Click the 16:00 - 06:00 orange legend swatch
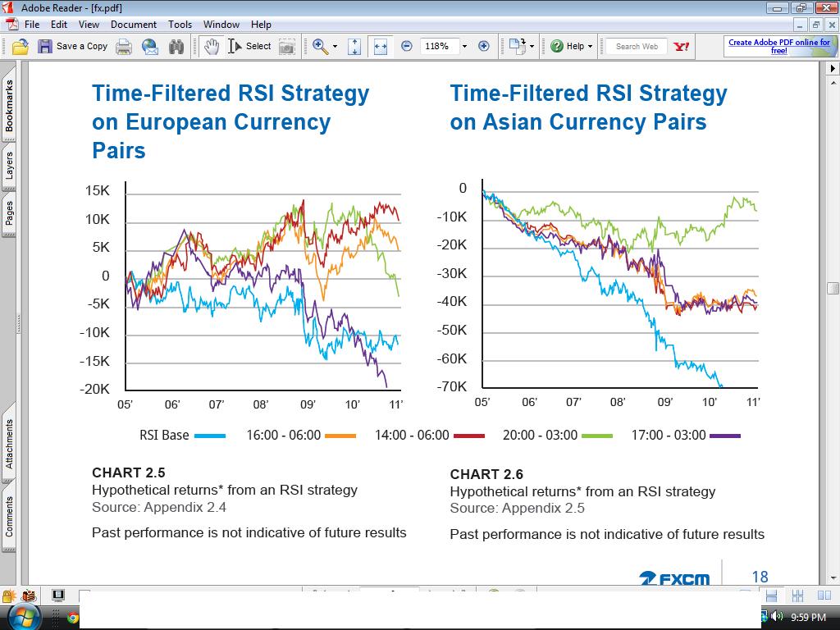Viewport: 840px width, 630px height. tap(340, 436)
